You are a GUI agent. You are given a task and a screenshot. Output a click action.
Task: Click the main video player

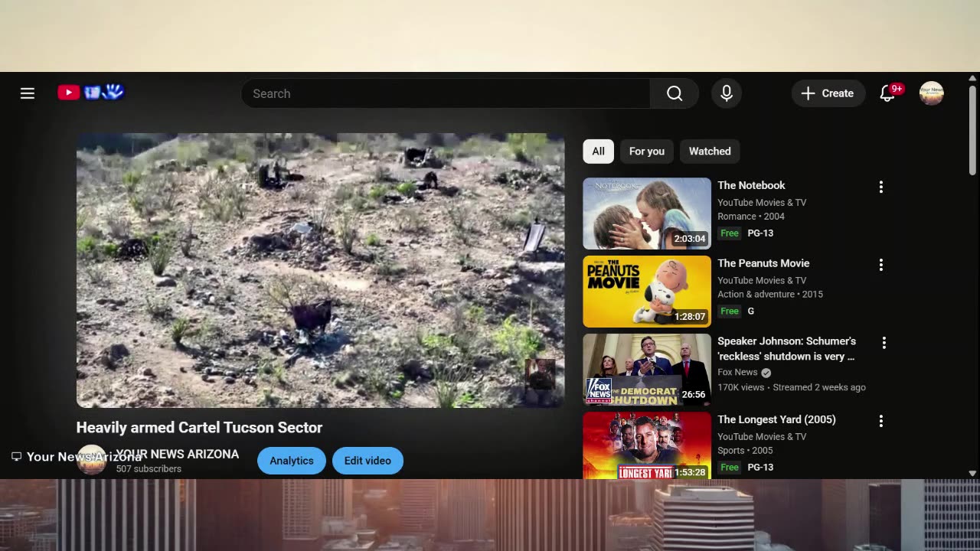point(320,270)
